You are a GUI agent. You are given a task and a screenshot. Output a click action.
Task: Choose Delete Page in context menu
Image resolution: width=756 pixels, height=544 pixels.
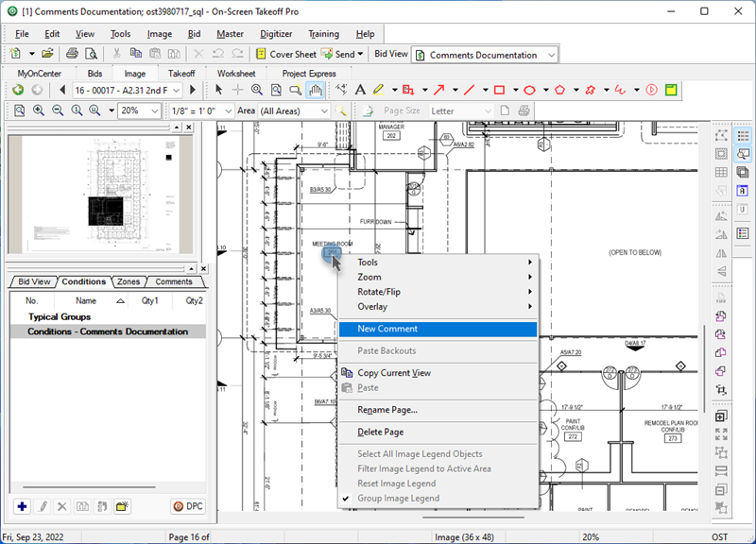pyautogui.click(x=438, y=432)
